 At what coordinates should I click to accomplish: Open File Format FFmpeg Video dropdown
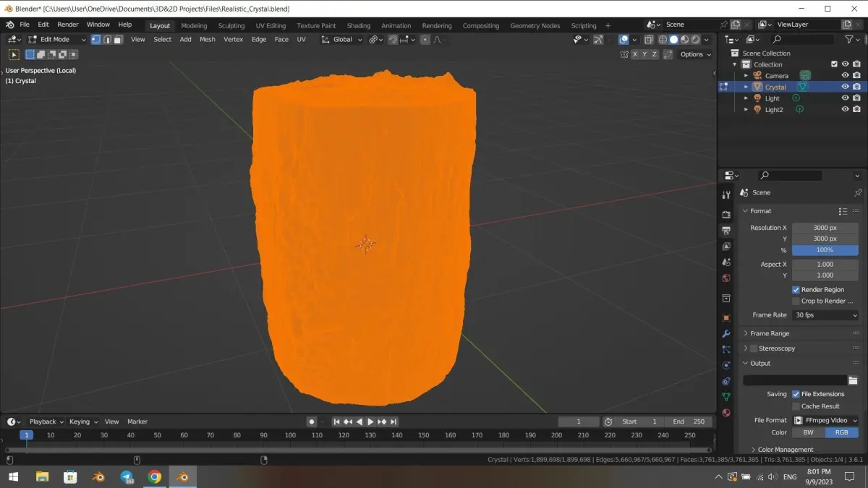point(825,420)
